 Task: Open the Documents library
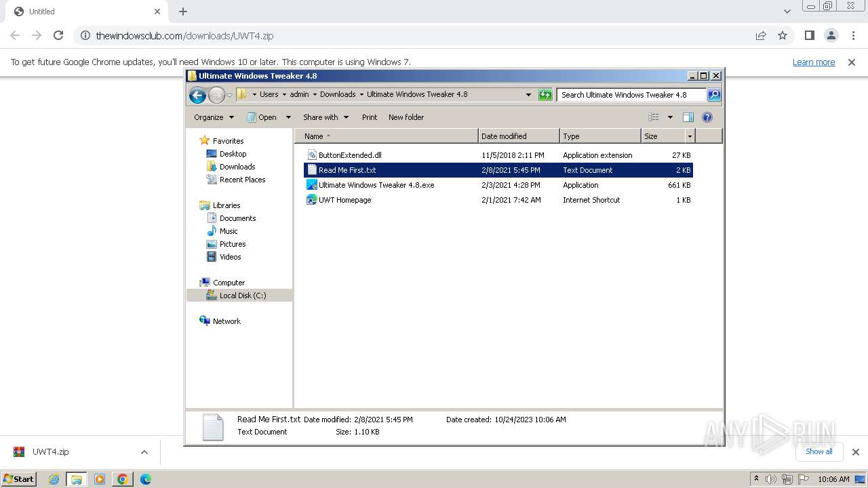point(237,218)
